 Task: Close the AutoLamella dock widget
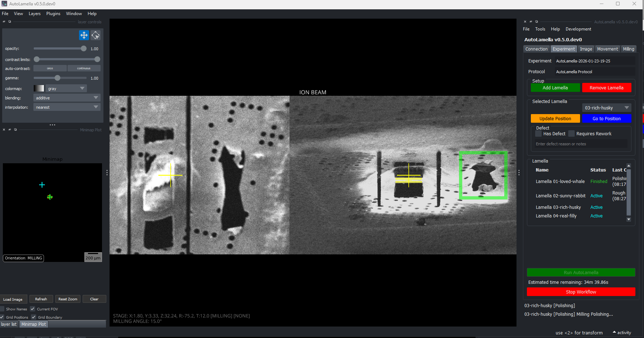(x=525, y=22)
